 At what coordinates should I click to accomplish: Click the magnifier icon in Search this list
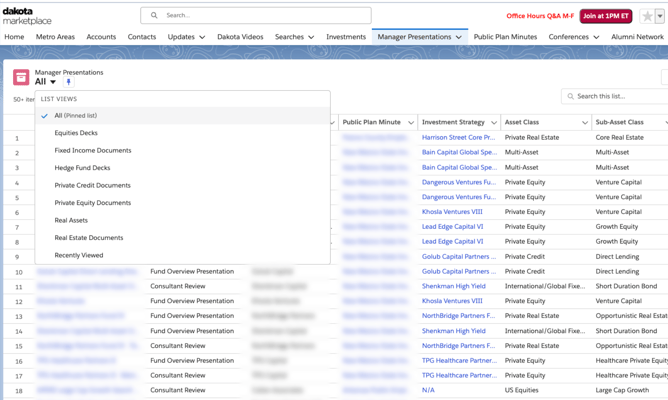click(x=570, y=96)
